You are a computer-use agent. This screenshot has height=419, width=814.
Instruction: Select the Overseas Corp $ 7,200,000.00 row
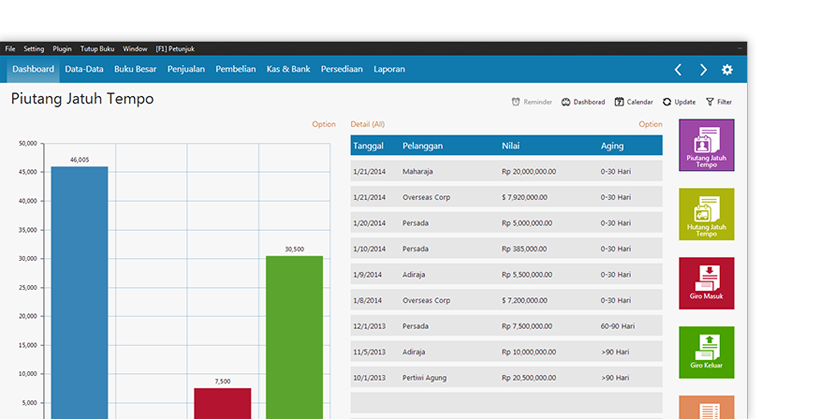point(506,300)
